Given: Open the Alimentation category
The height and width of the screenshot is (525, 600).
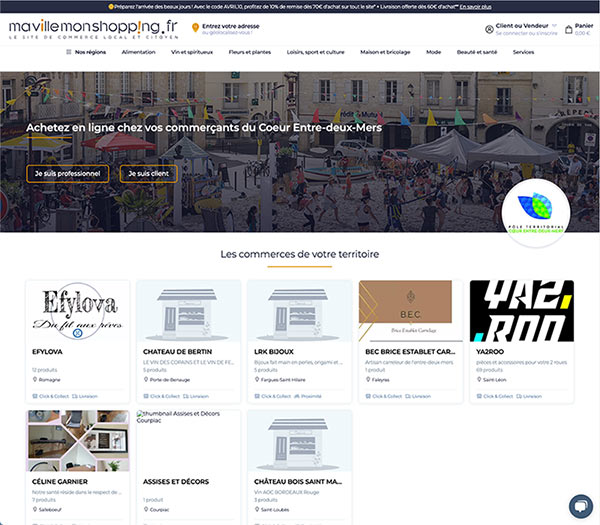Looking at the screenshot, I should [x=139, y=52].
